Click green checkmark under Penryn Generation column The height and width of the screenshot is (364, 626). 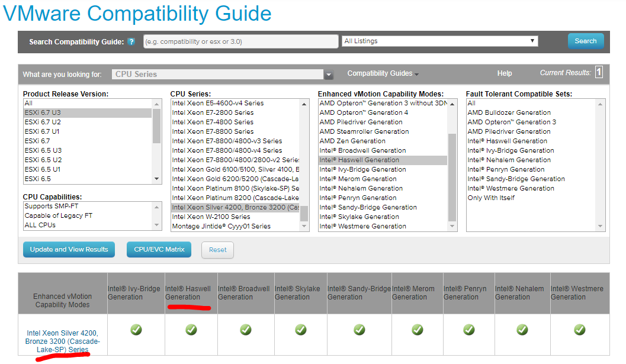coord(468,330)
